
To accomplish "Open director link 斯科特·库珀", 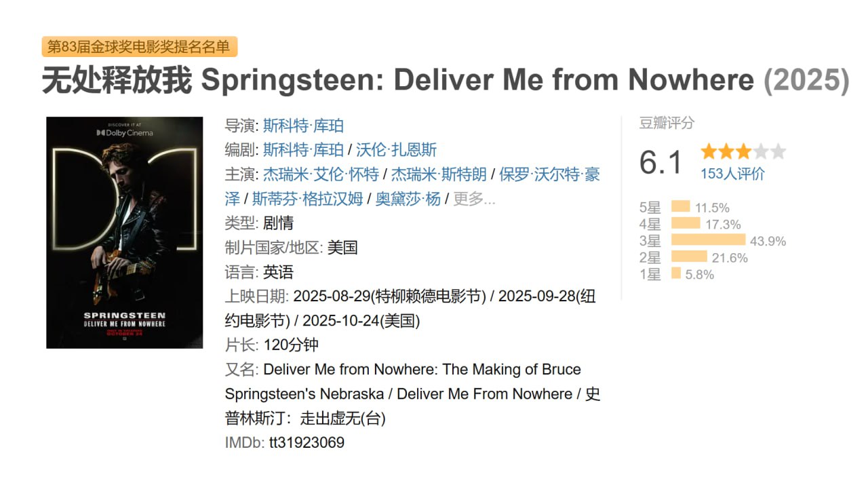I will [303, 126].
